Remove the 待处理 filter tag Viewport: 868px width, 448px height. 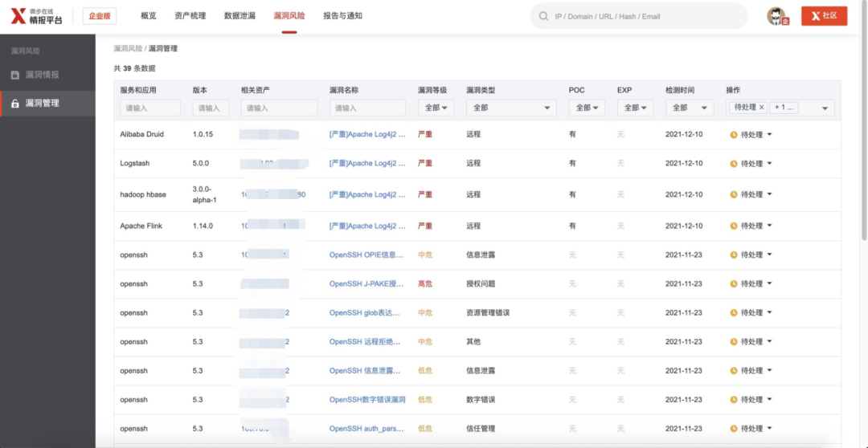[761, 108]
